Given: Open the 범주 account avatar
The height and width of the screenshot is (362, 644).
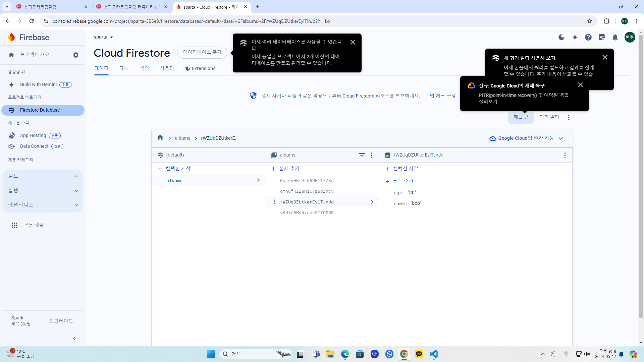Looking at the screenshot, I should tap(630, 37).
